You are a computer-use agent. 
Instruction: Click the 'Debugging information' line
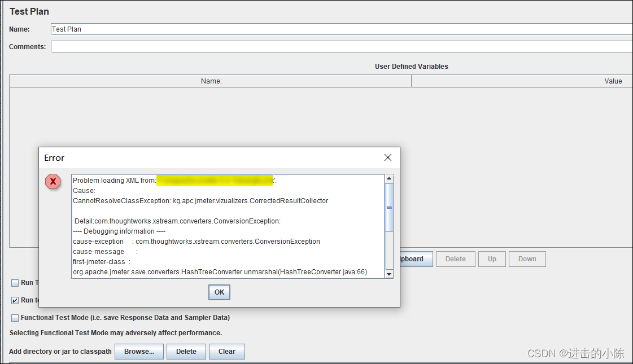pos(119,231)
